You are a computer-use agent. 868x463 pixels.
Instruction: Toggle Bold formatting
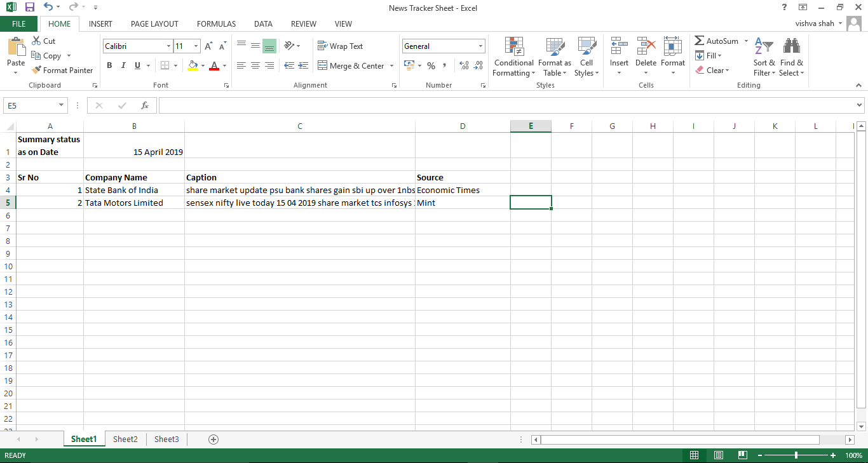point(109,65)
